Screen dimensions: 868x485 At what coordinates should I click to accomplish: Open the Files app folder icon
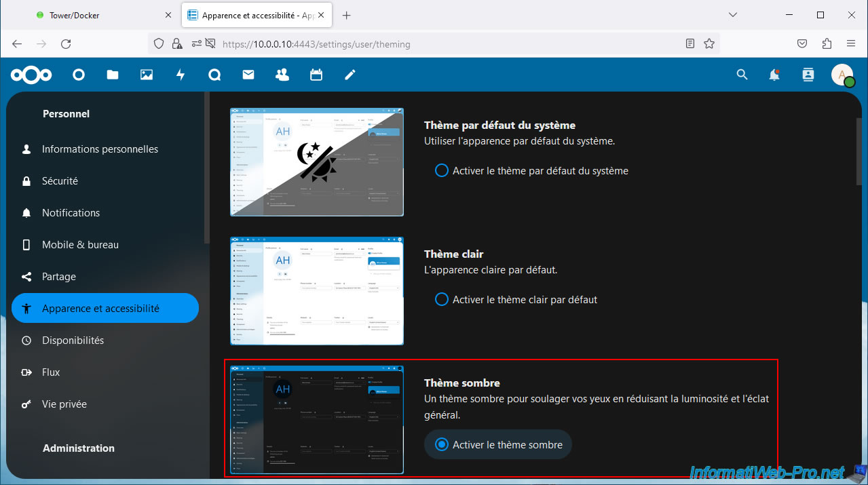pyautogui.click(x=113, y=75)
